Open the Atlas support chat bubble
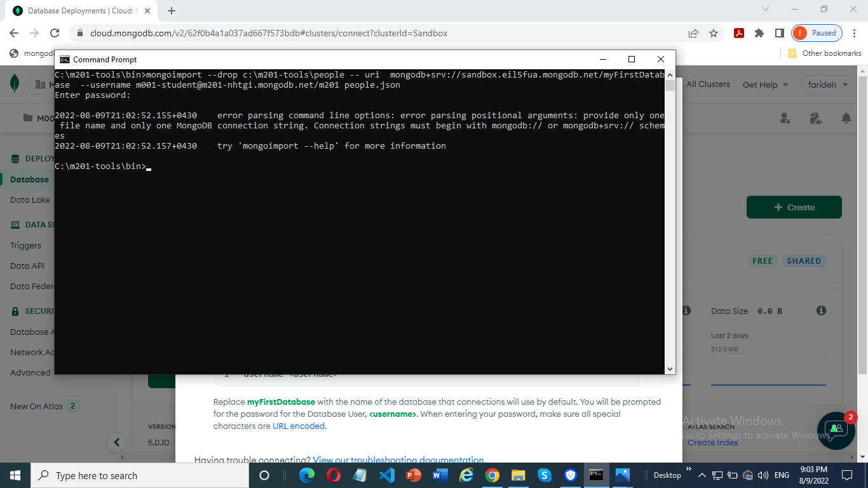Viewport: 868px width, 488px height. click(836, 431)
